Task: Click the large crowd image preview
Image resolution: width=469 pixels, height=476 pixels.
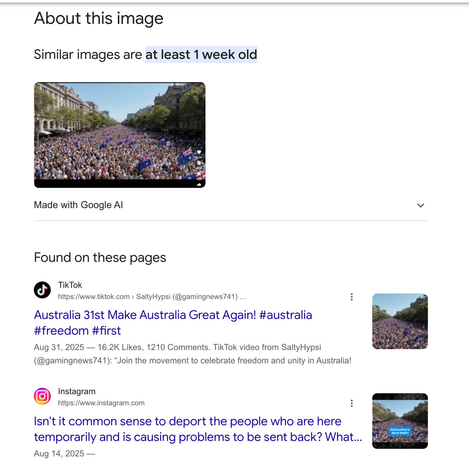Action: coord(120,135)
